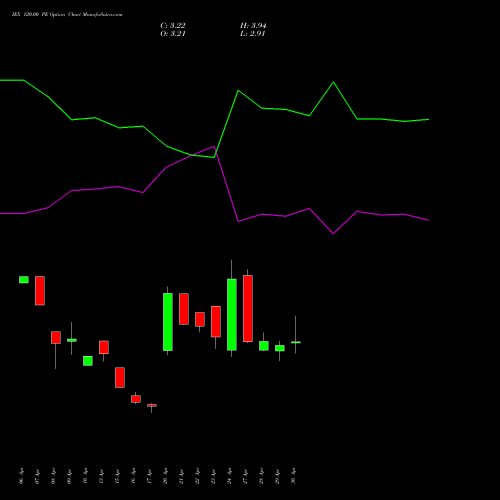Screen dimensions: 500x500
Task: Click the last candle for 30 Apr
Action: [x=296, y=342]
